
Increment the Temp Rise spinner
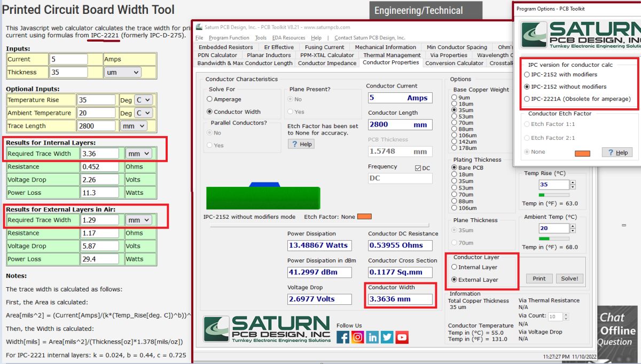(x=573, y=183)
